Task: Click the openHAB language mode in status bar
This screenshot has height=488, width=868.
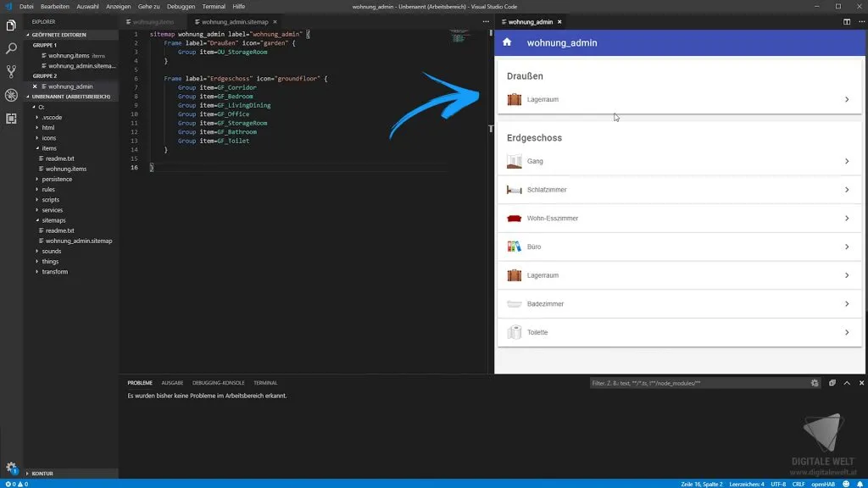Action: pos(823,484)
